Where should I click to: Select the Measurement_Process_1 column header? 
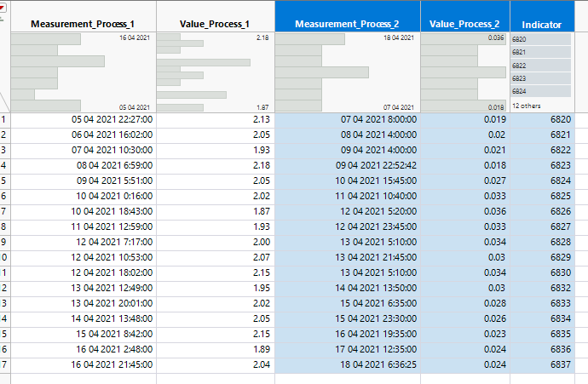coord(83,24)
